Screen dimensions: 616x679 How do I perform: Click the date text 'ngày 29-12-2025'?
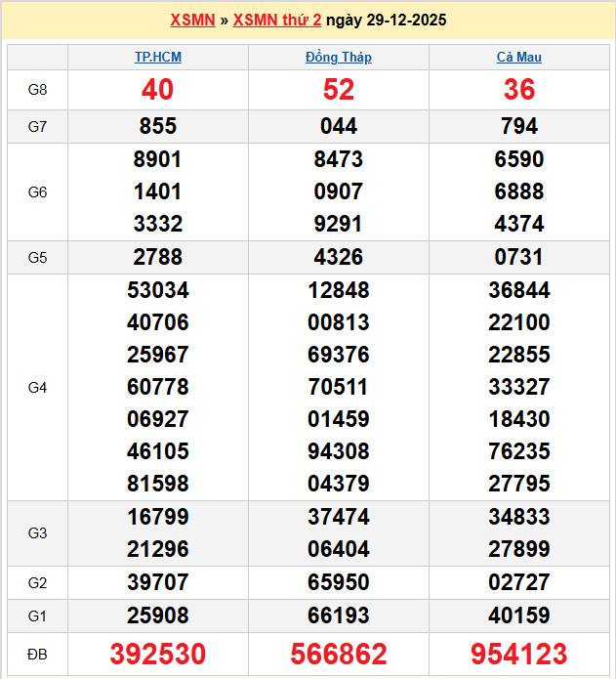click(x=386, y=20)
